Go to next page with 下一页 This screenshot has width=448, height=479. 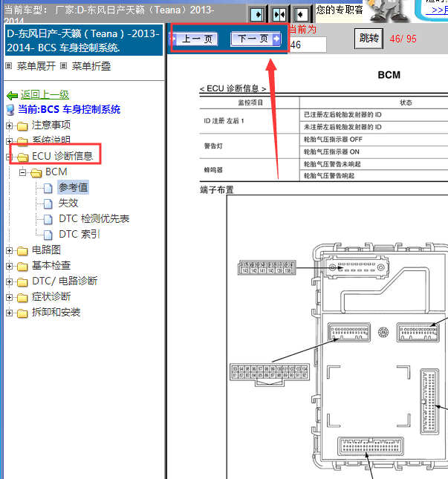(x=256, y=39)
